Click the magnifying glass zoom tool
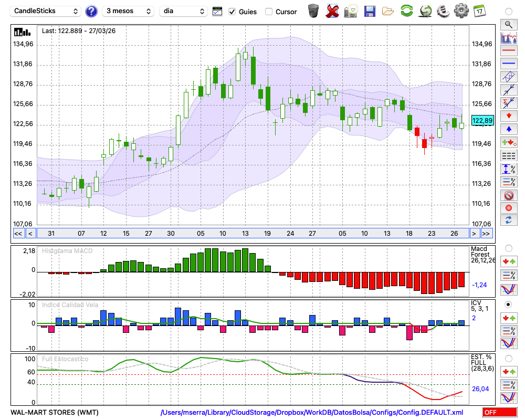This screenshot has height=420, width=525. pyautogui.click(x=508, y=24)
